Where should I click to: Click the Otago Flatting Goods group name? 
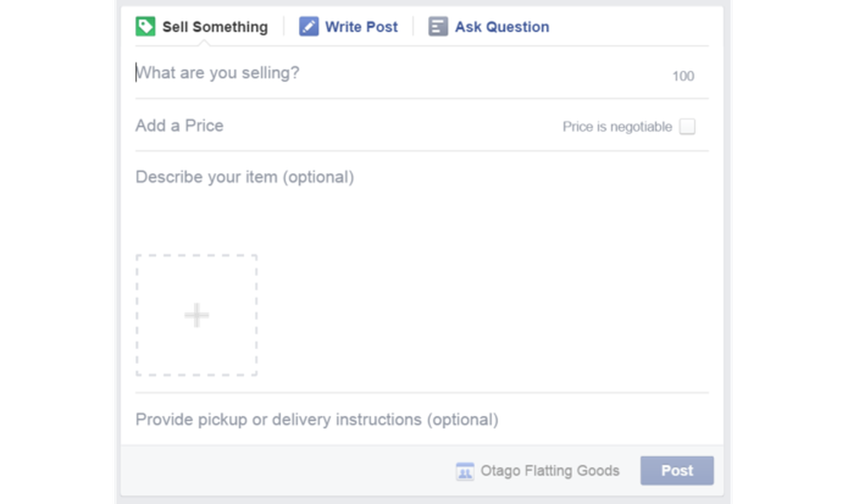[x=550, y=471]
